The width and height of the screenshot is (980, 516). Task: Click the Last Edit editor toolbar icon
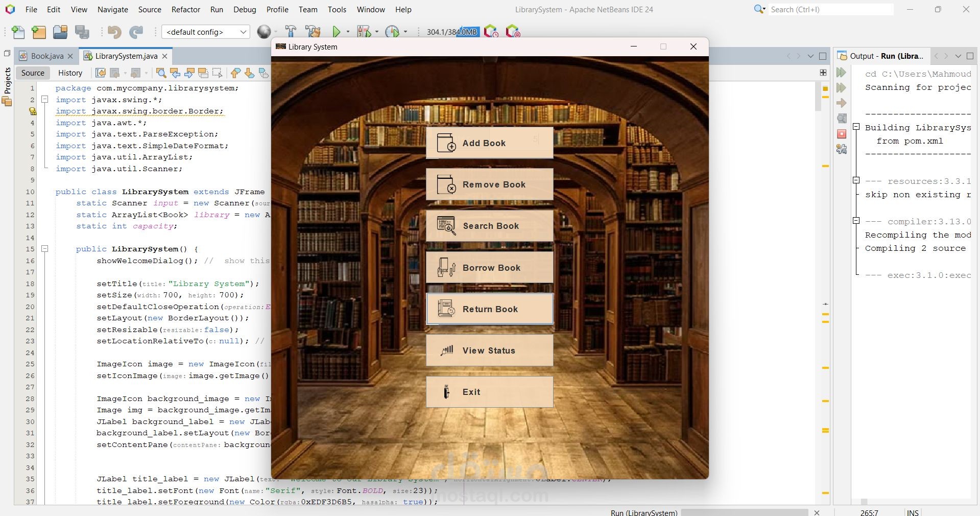(x=101, y=73)
